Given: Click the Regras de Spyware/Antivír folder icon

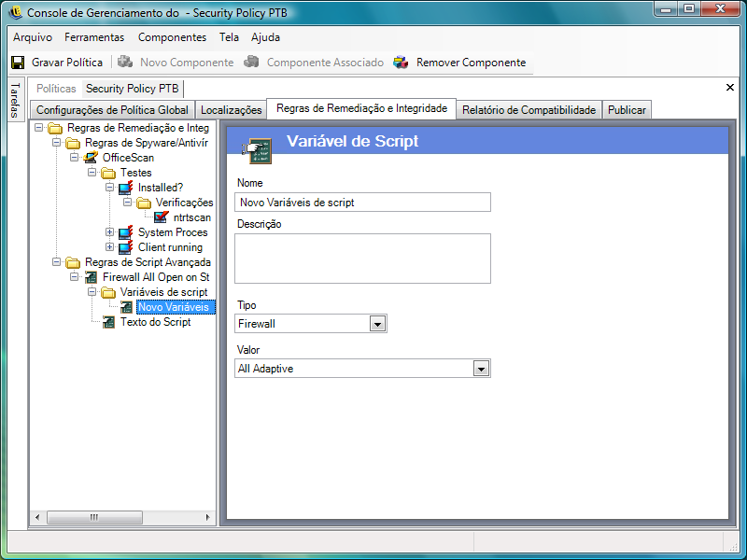Looking at the screenshot, I should coord(73,143).
